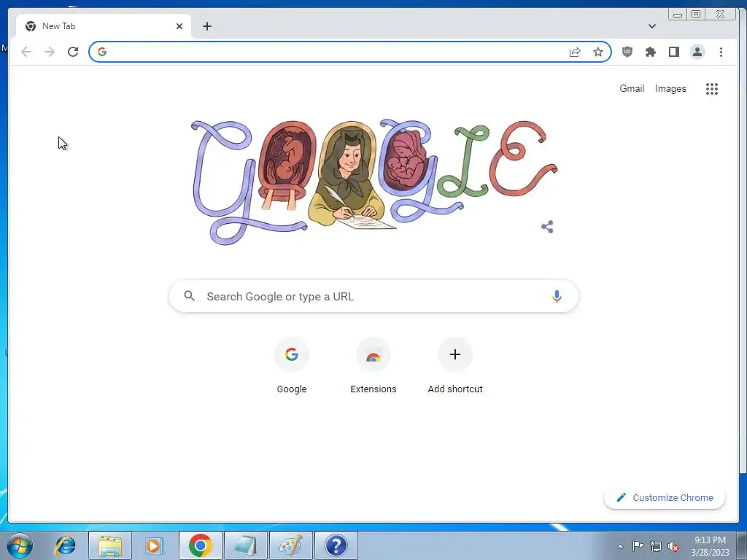Launch Internet Explorer from the taskbar
Image resolution: width=747 pixels, height=560 pixels.
[65, 545]
